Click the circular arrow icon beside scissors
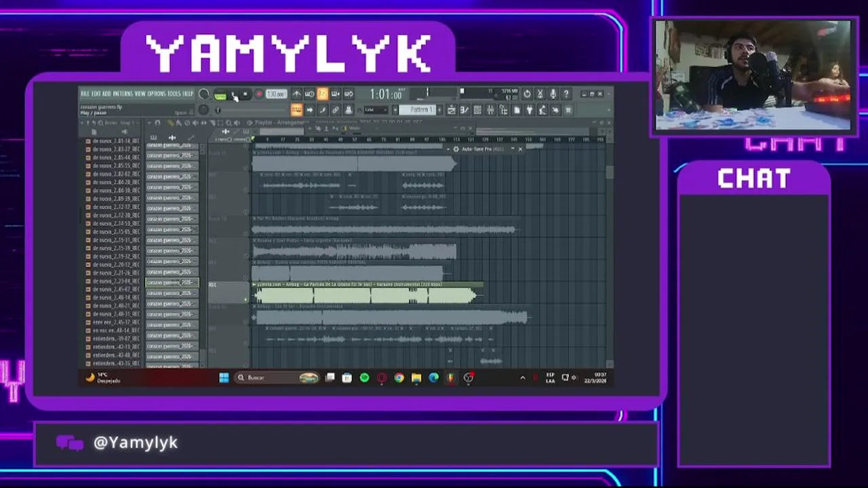The width and height of the screenshot is (868, 488). pos(527,94)
